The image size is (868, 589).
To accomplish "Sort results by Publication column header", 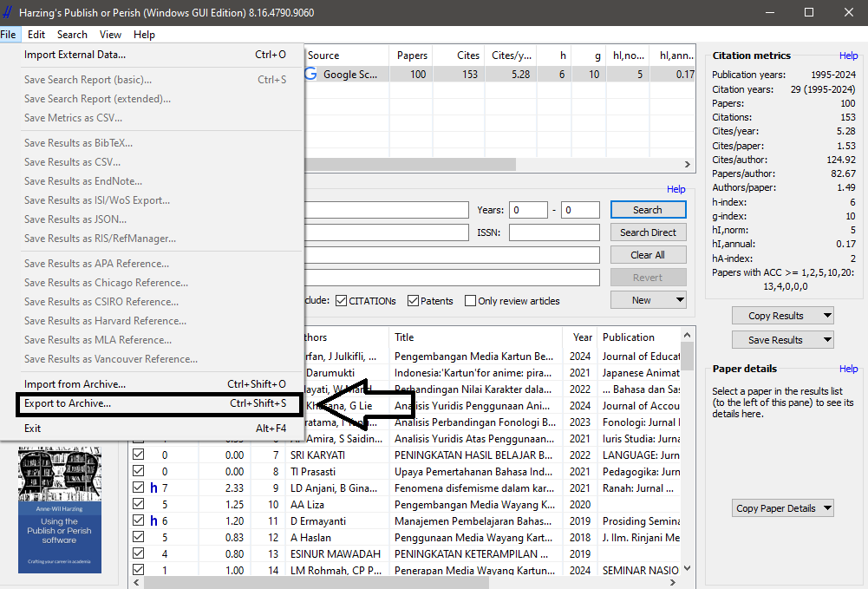I will (x=641, y=337).
